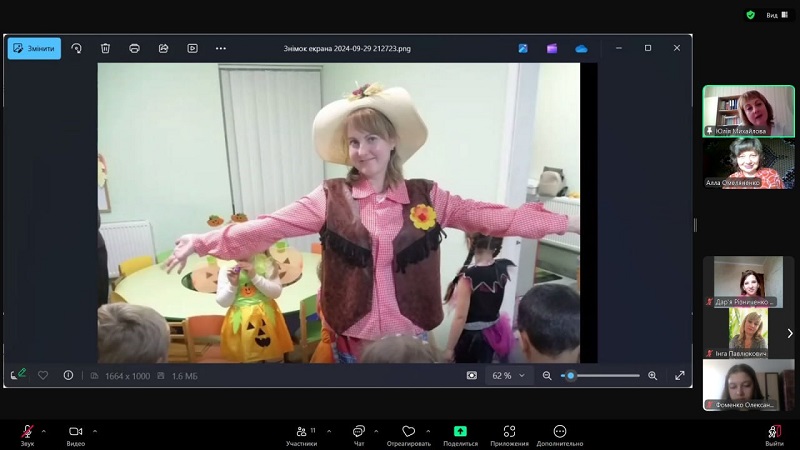Open Отреагировать reactions
Image resolution: width=800 pixels, height=450 pixels.
click(x=408, y=435)
